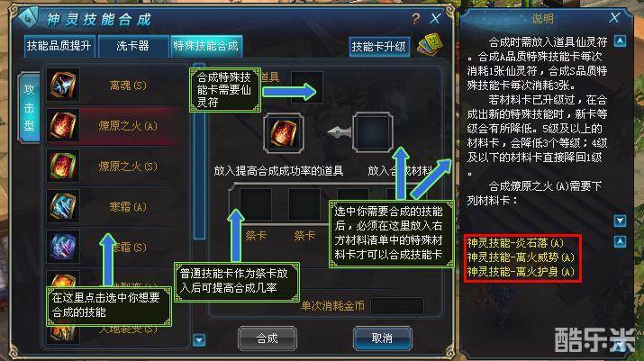Select the 寒霜 (S) purple skill icon
644x361 pixels.
coord(63,247)
